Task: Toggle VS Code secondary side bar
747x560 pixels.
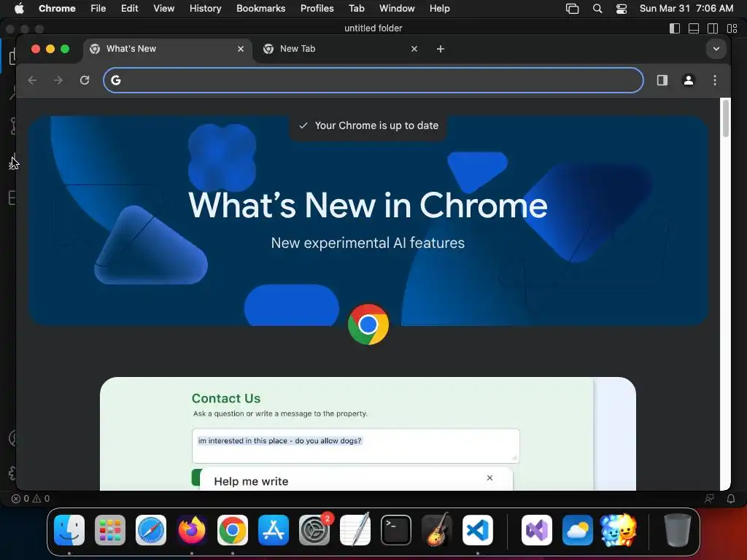Action: click(x=713, y=28)
